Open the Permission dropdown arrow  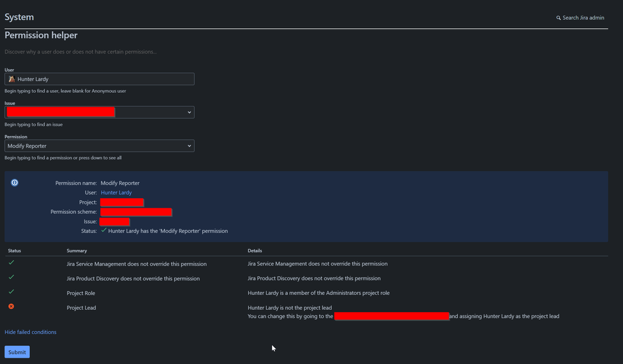point(189,146)
